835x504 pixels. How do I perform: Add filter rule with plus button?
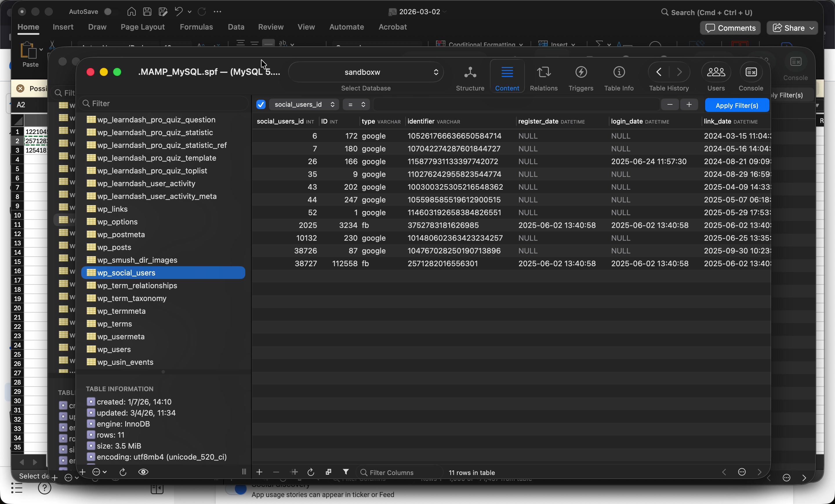click(x=689, y=104)
